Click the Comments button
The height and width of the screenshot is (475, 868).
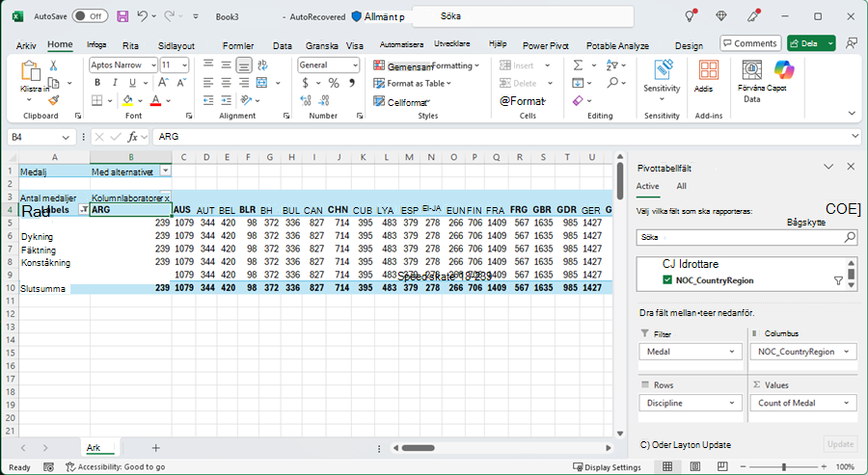point(750,43)
